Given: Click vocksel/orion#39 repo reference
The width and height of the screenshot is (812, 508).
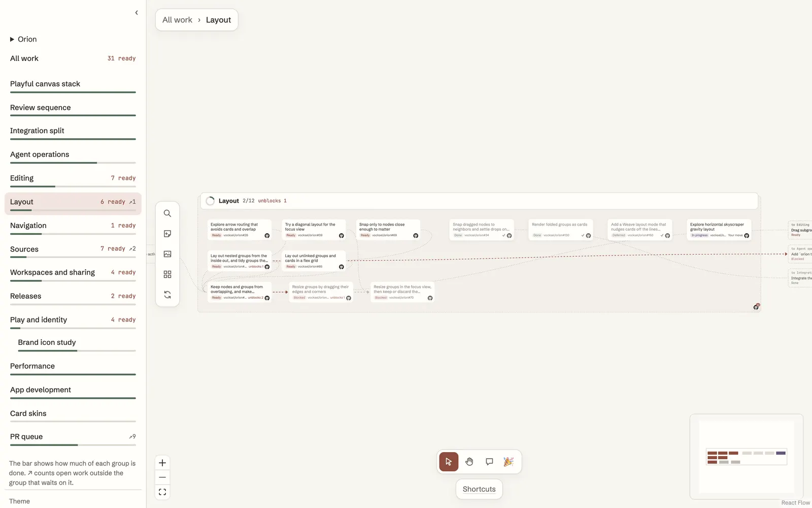Looking at the screenshot, I should [x=310, y=235].
